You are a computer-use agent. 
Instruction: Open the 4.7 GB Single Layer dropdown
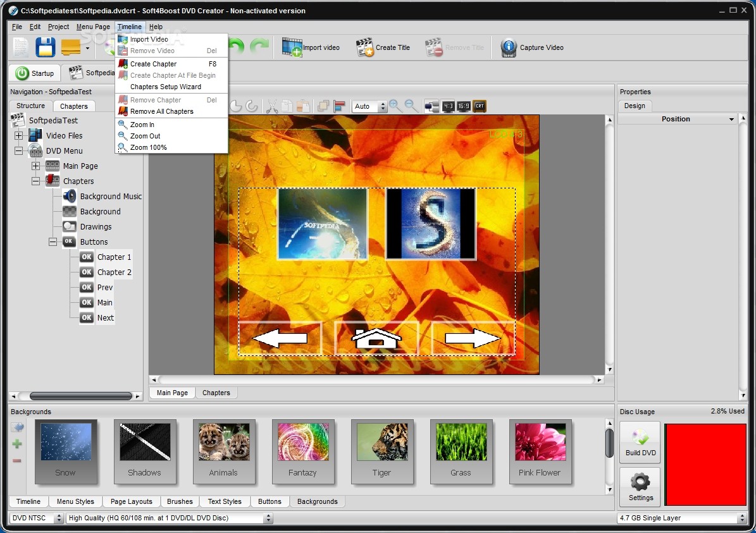pos(682,518)
